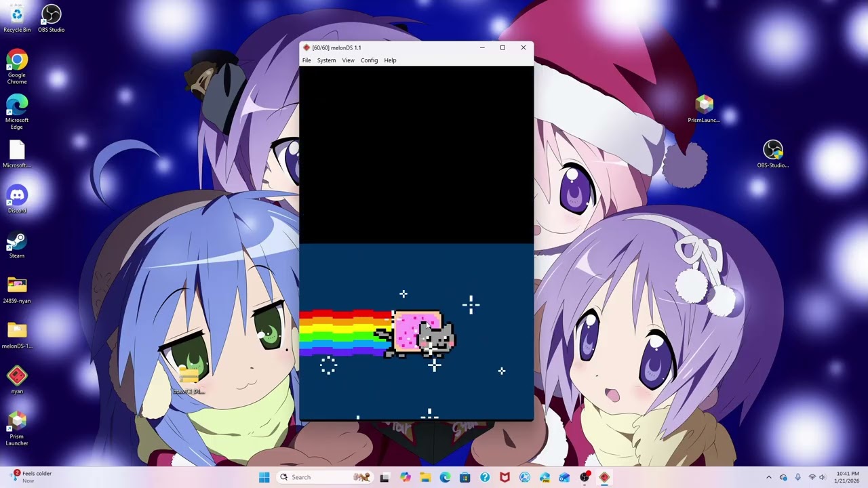868x488 pixels.
Task: Open the File menu in melonDS
Action: tap(307, 60)
